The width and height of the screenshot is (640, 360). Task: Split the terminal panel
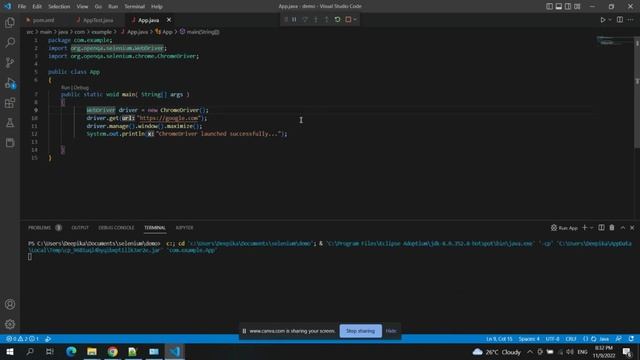pyautogui.click(x=601, y=227)
